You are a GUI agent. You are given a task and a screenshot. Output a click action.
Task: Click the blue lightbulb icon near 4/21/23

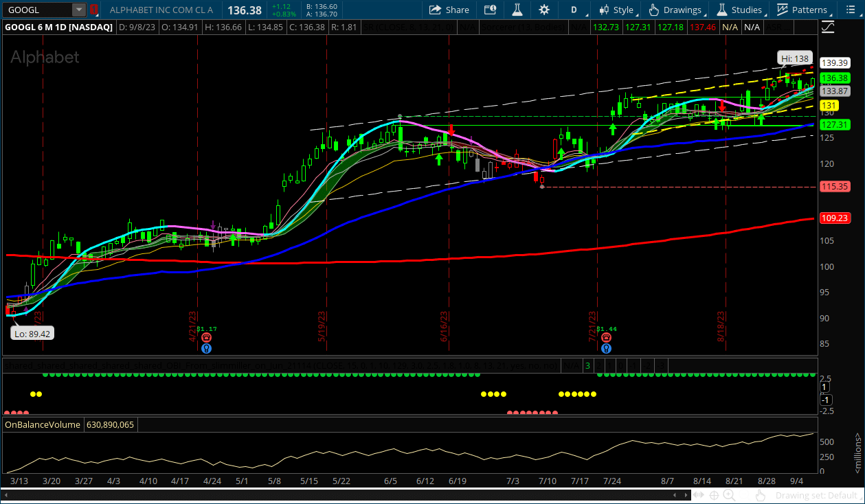pos(206,348)
